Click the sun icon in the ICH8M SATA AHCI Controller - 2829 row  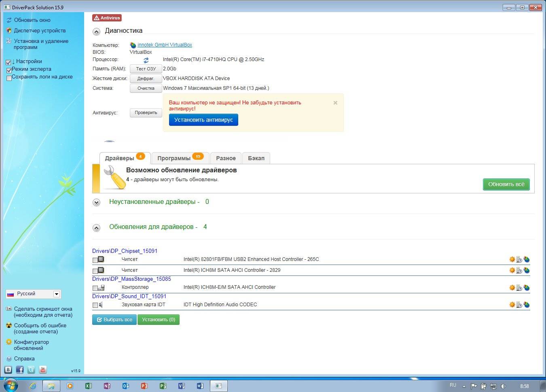pos(512,270)
